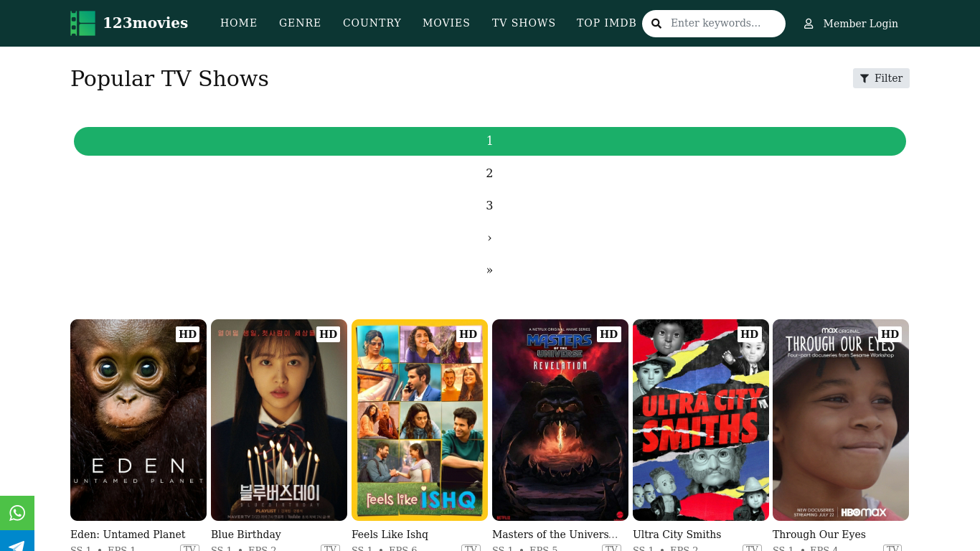This screenshot has height=551, width=980.
Task: Click the filter funnel icon
Action: point(864,78)
